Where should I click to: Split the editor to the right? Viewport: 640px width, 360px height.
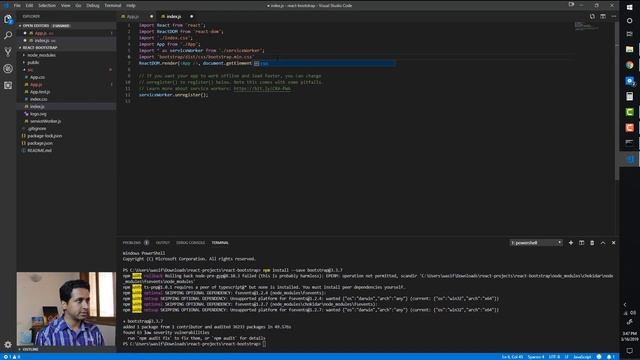click(x=603, y=16)
